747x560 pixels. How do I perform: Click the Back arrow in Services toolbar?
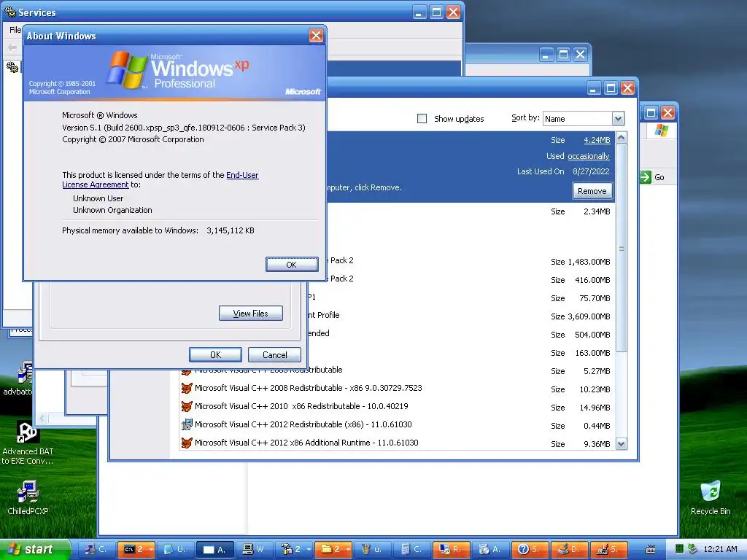click(12, 47)
